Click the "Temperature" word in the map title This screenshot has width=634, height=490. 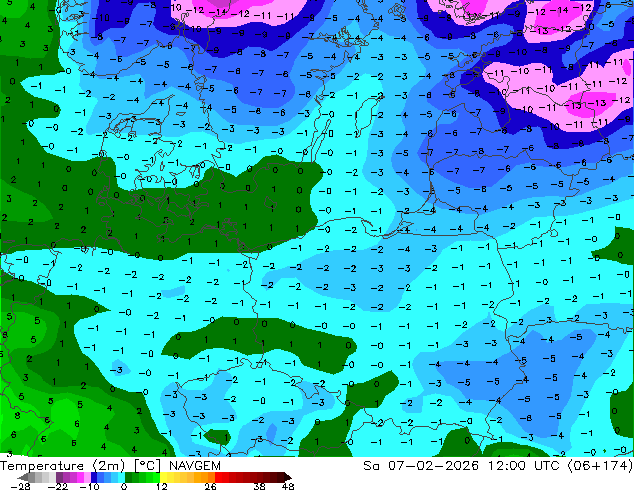coord(42,466)
